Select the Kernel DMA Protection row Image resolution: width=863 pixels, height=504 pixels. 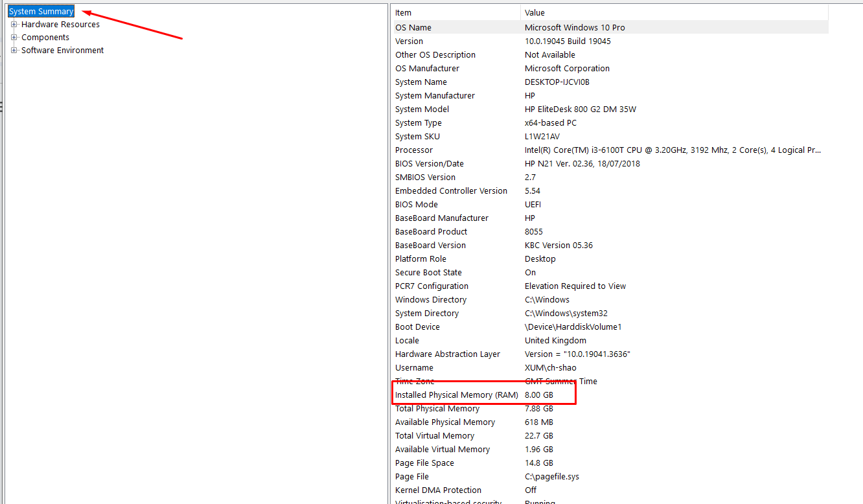[x=438, y=490]
